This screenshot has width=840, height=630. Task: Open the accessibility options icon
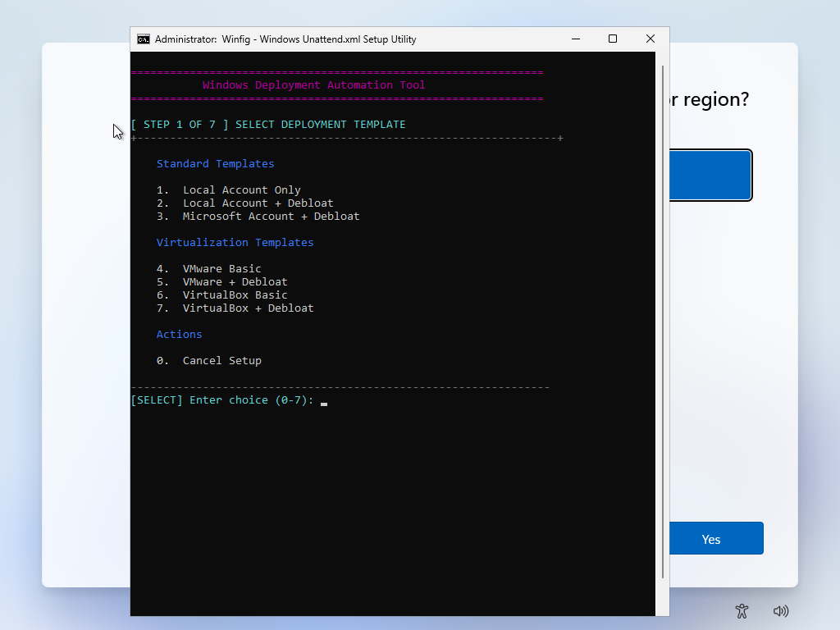[x=742, y=611]
